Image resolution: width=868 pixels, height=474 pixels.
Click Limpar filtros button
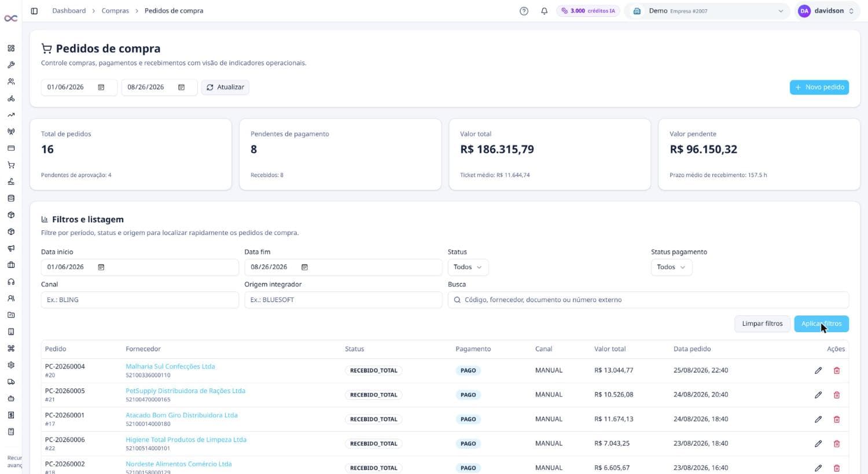762,324
